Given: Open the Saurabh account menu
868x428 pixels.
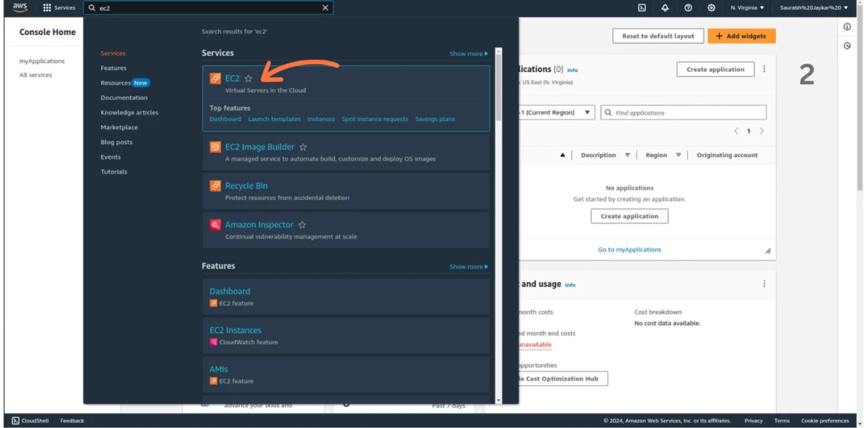Looking at the screenshot, I should pos(814,8).
